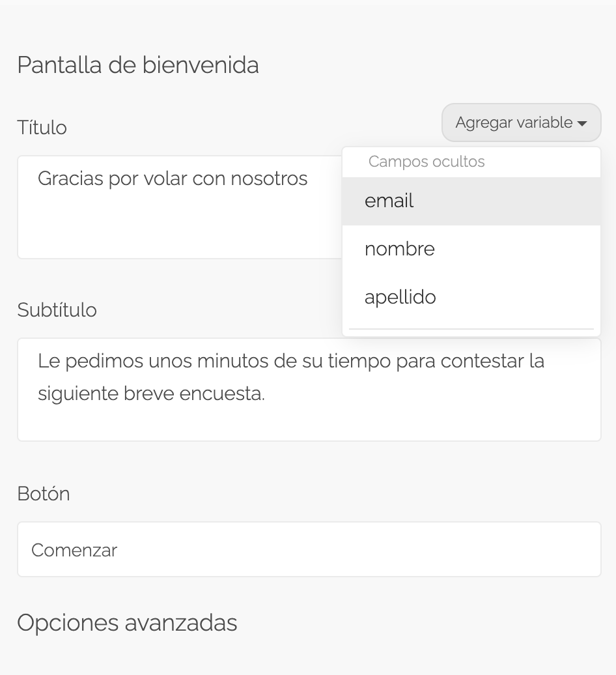This screenshot has height=675, width=616.
Task: Open the Agregar variable dropdown
Action: tap(521, 122)
